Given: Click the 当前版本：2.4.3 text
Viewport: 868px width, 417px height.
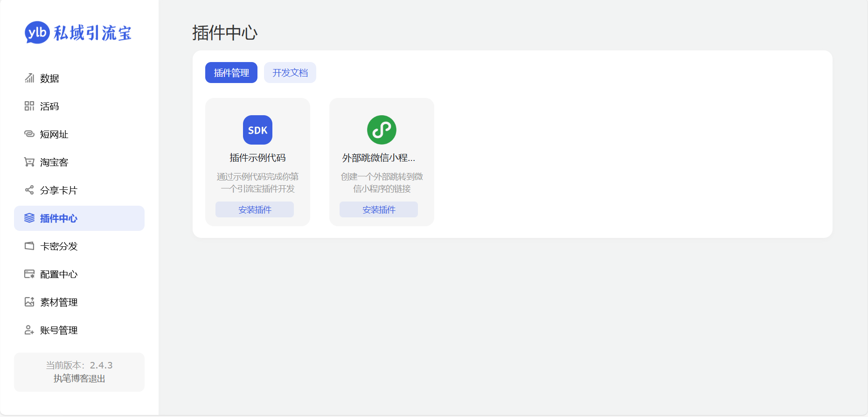Looking at the screenshot, I should [x=79, y=365].
